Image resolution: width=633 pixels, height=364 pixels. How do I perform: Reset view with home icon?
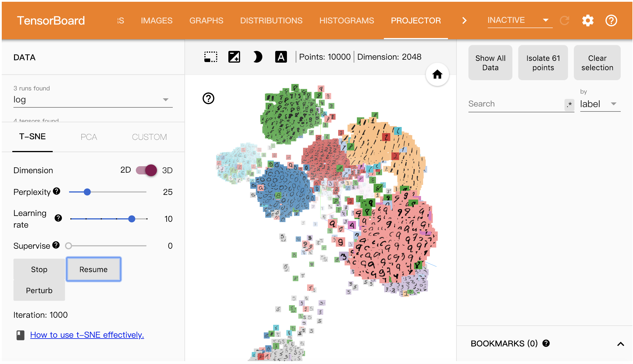point(437,75)
